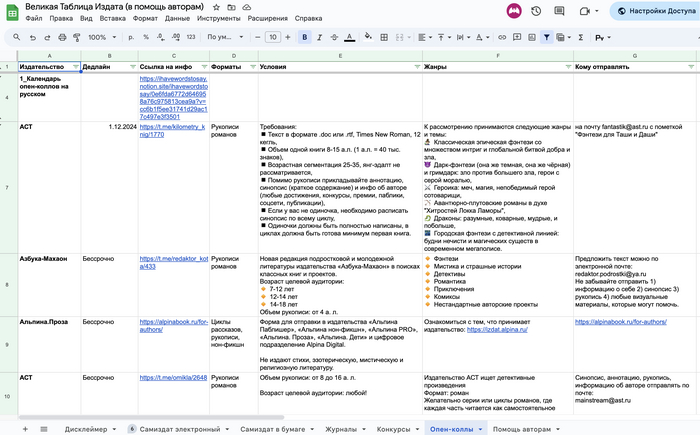Open version history clock icon

click(x=536, y=11)
